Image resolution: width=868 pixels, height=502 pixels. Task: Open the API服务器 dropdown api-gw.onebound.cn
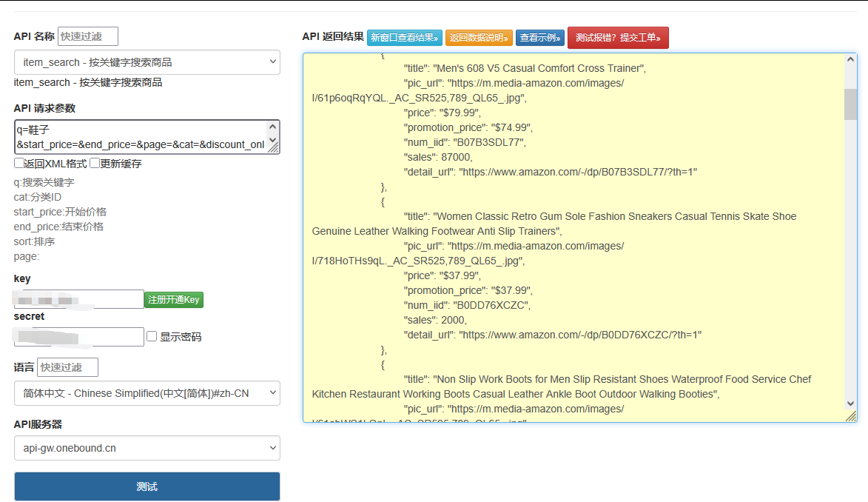tap(147, 448)
